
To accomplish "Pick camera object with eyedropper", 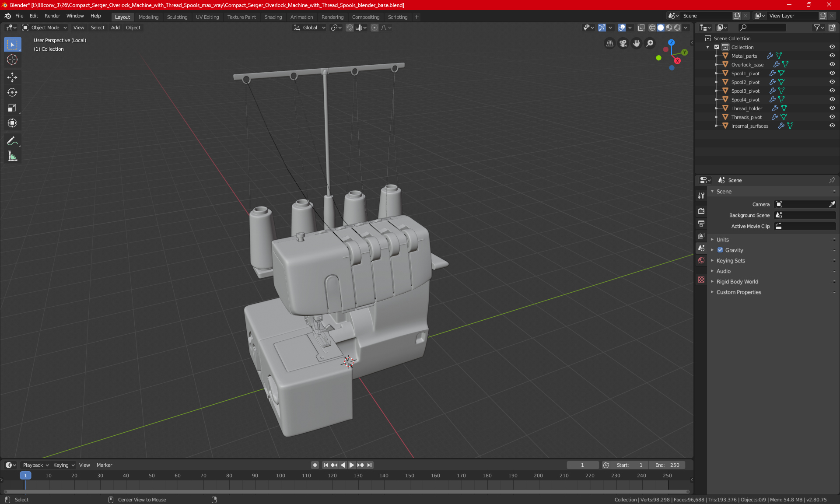I will [832, 204].
